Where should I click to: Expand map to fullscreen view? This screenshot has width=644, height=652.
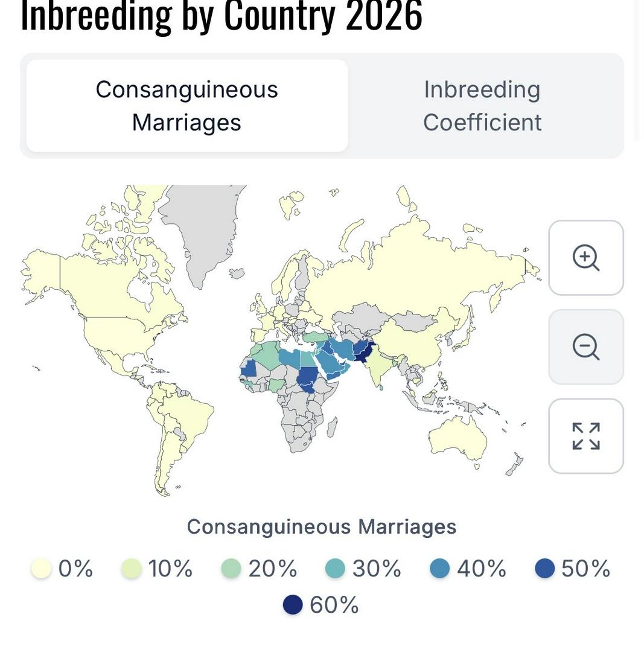(x=585, y=436)
